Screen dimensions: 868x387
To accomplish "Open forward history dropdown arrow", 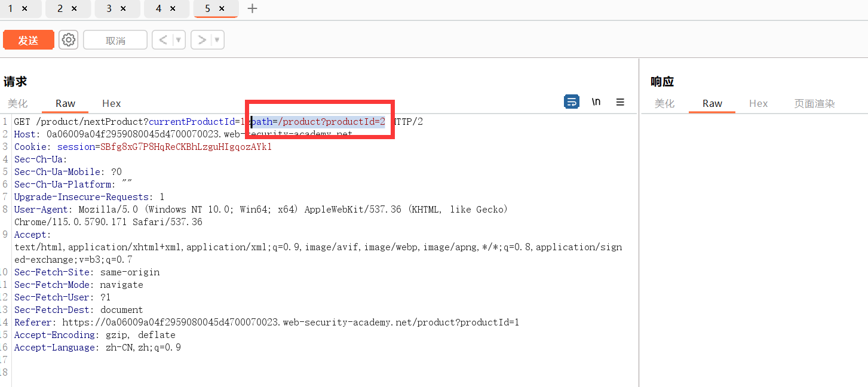I will 217,40.
